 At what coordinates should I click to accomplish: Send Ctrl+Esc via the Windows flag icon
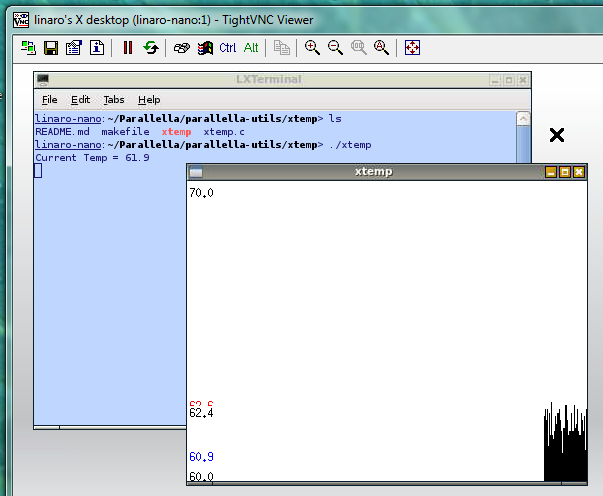click(205, 47)
